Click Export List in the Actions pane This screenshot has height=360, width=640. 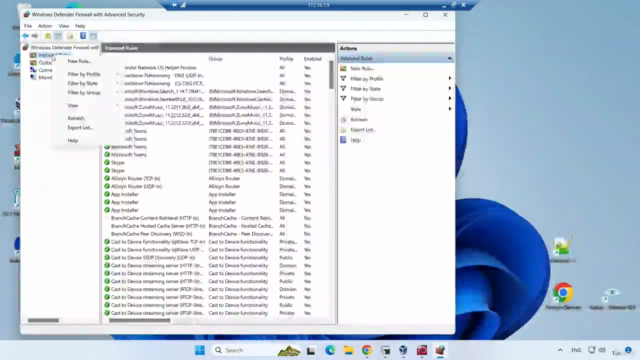point(362,130)
